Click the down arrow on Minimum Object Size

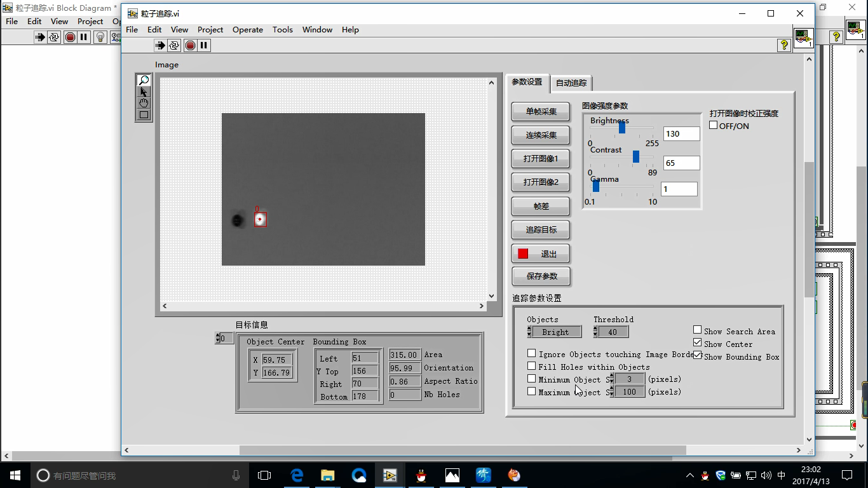(x=611, y=381)
